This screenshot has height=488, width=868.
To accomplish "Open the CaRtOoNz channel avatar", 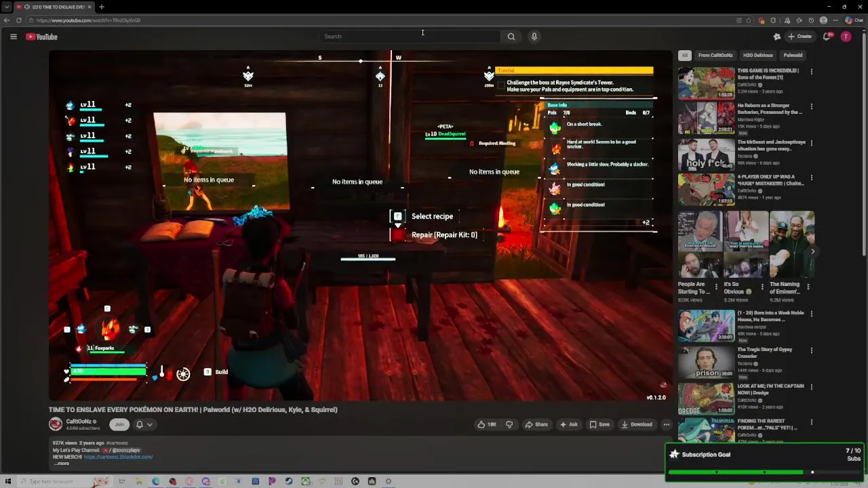I will point(56,424).
